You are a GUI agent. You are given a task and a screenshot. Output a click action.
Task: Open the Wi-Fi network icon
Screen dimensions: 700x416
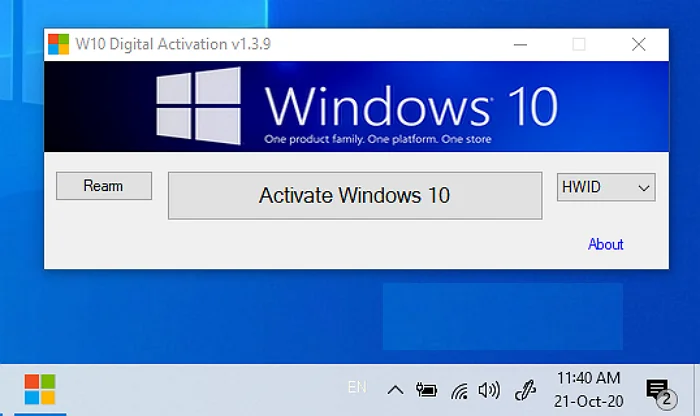click(x=459, y=390)
